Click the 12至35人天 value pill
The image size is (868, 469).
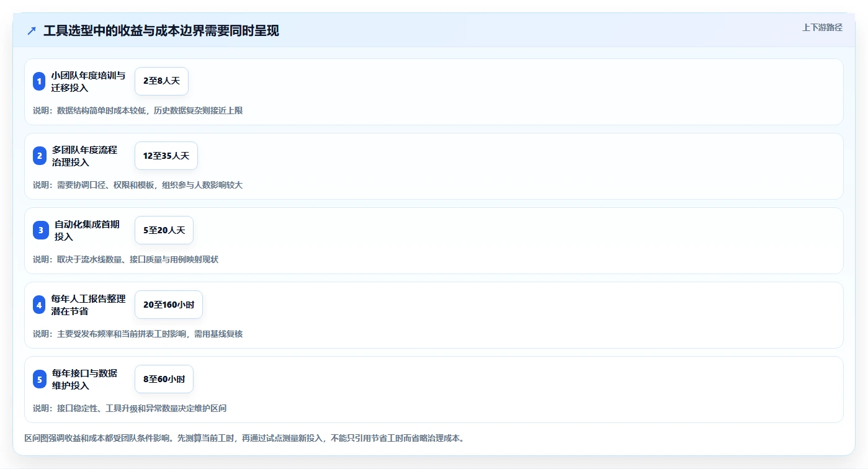[166, 156]
